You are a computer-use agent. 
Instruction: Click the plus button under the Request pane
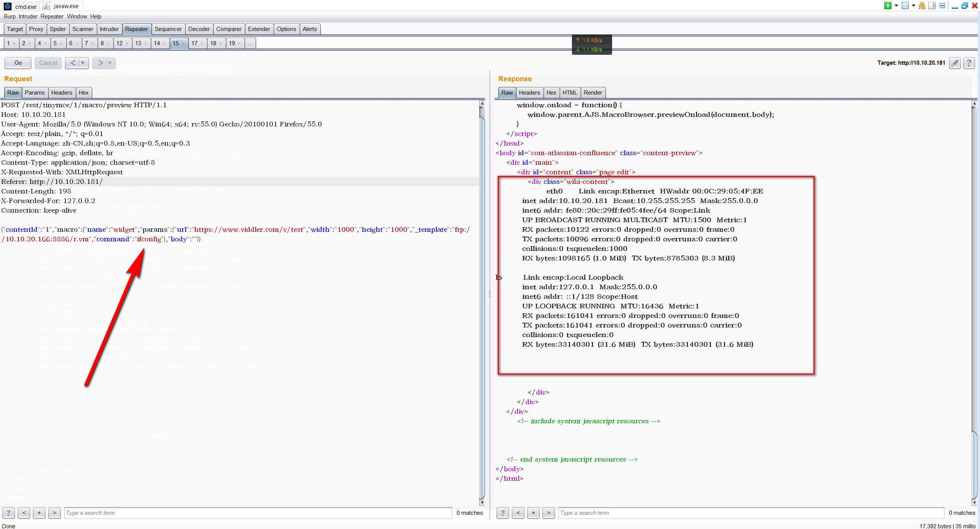click(x=39, y=513)
